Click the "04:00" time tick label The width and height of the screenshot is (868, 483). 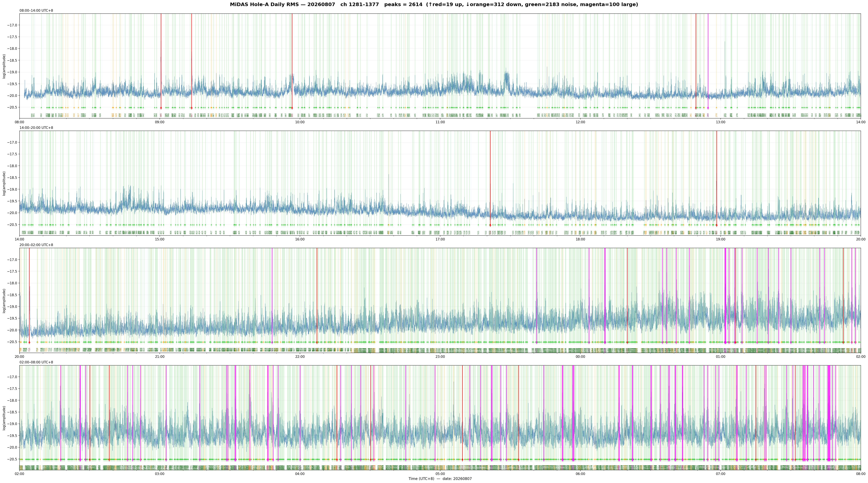300,474
